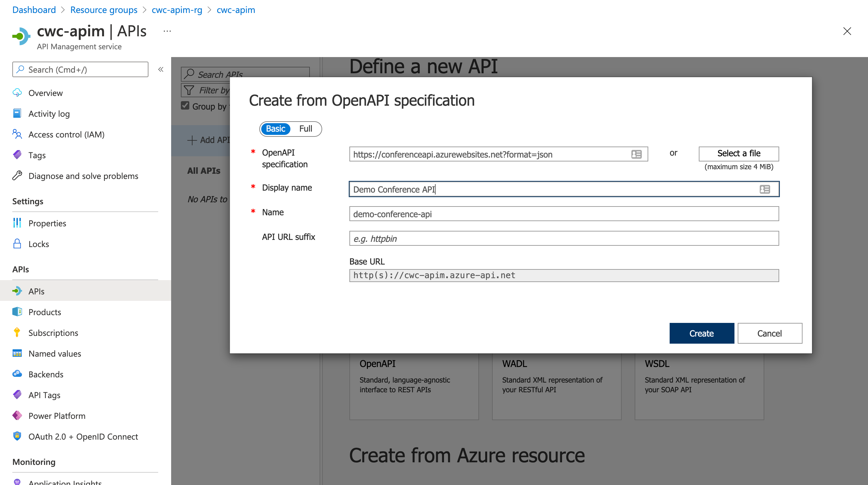Open the Activity log
Image resolution: width=868 pixels, height=485 pixels.
[49, 113]
